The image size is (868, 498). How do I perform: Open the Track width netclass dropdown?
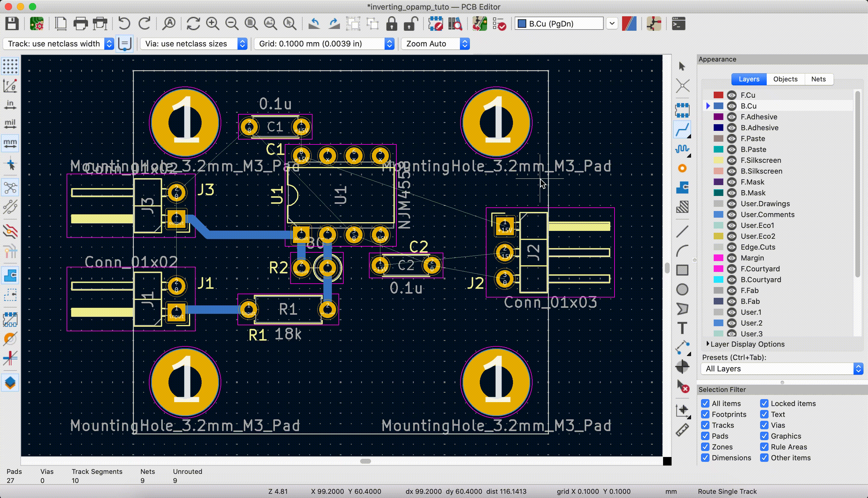coord(109,43)
